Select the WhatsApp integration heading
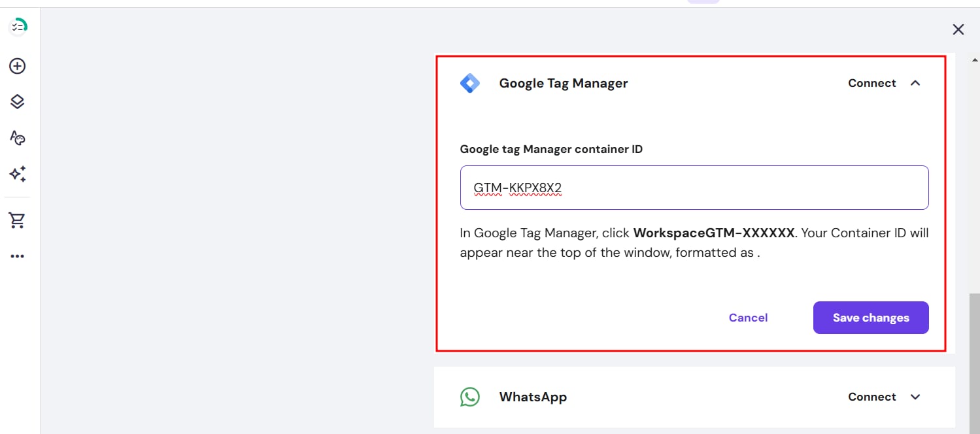980x434 pixels. (533, 397)
